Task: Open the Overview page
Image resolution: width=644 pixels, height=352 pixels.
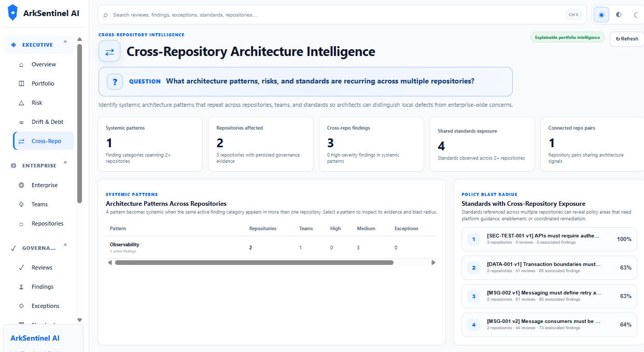Action: coord(44,64)
